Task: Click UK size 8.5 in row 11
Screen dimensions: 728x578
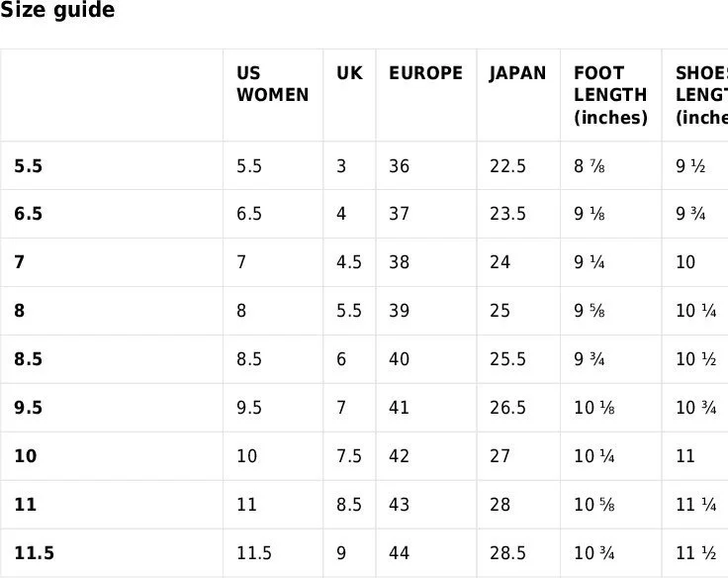Action: point(349,505)
